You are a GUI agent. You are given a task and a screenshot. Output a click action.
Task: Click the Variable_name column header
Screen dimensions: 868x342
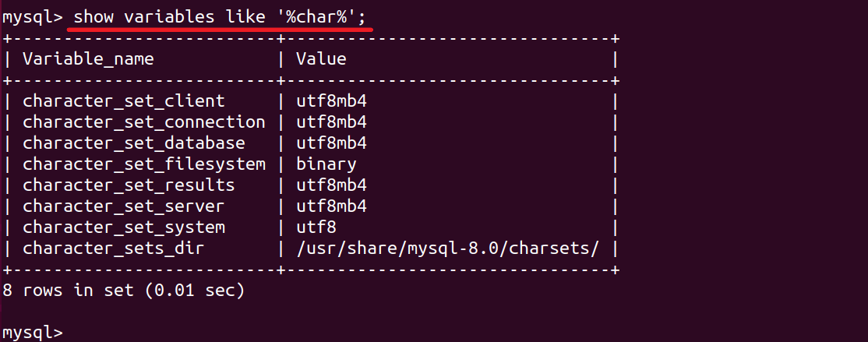[88, 58]
